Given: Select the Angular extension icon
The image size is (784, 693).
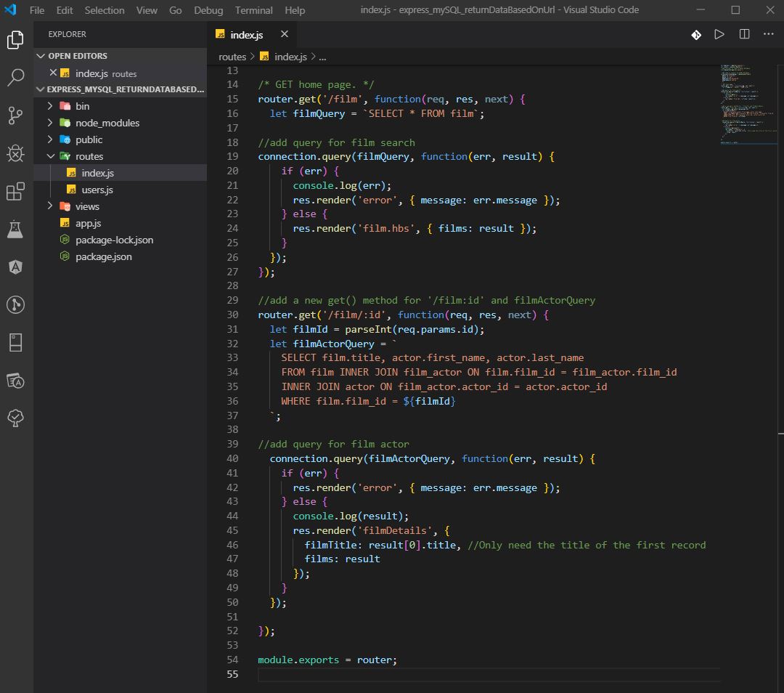Looking at the screenshot, I should point(16,267).
